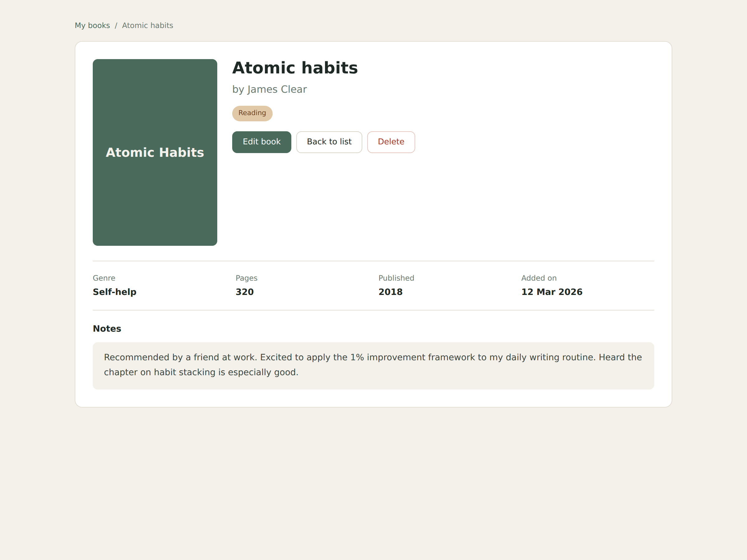The width and height of the screenshot is (747, 560).
Task: Click the author line by James Clear
Action: point(270,90)
